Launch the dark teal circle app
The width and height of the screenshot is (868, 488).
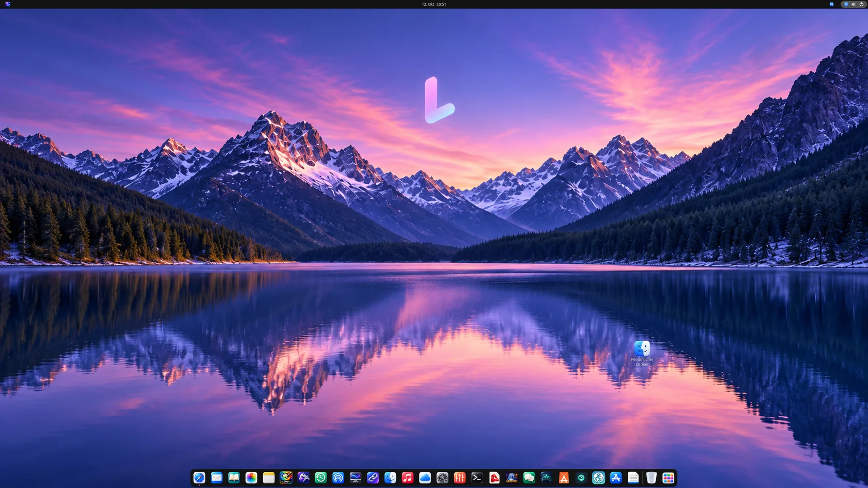coord(581,478)
